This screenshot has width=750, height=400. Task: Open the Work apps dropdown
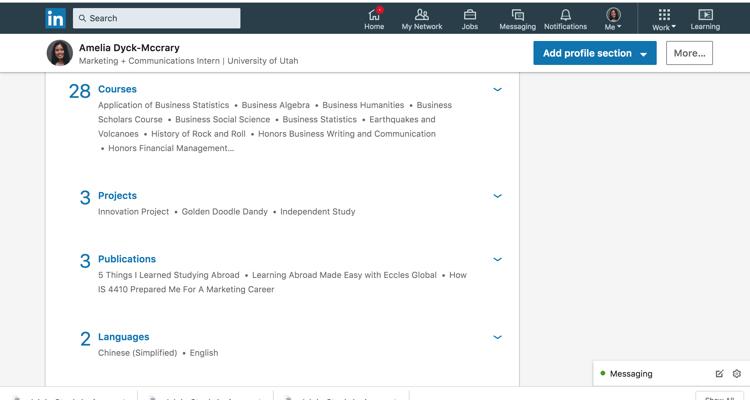(664, 19)
